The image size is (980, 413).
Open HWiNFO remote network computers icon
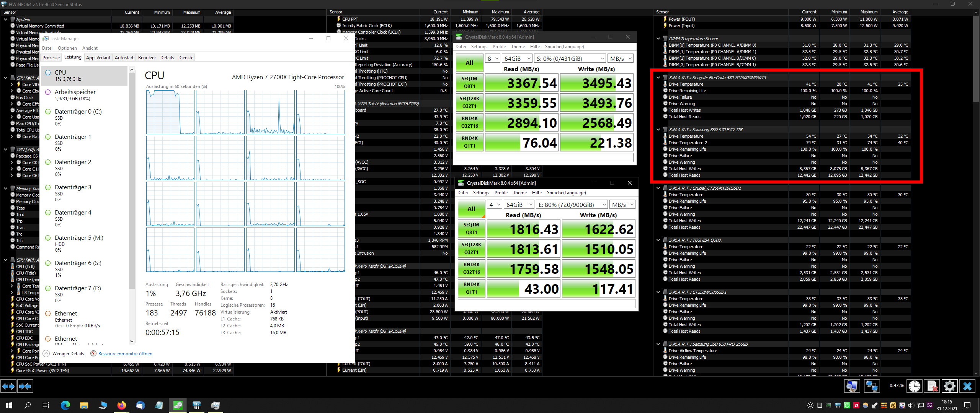point(872,386)
